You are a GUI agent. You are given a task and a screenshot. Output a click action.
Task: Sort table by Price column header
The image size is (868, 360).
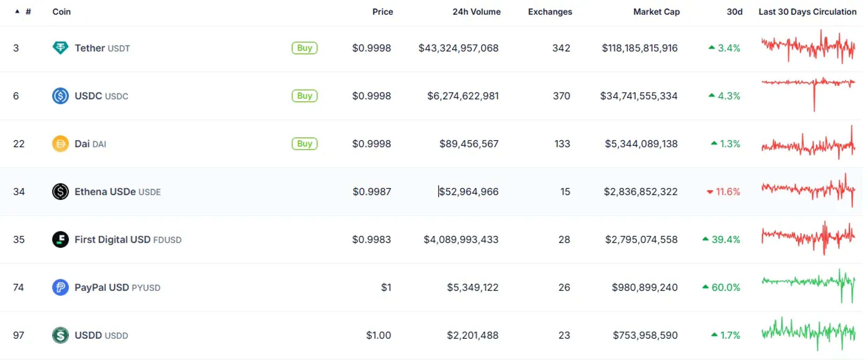point(382,12)
